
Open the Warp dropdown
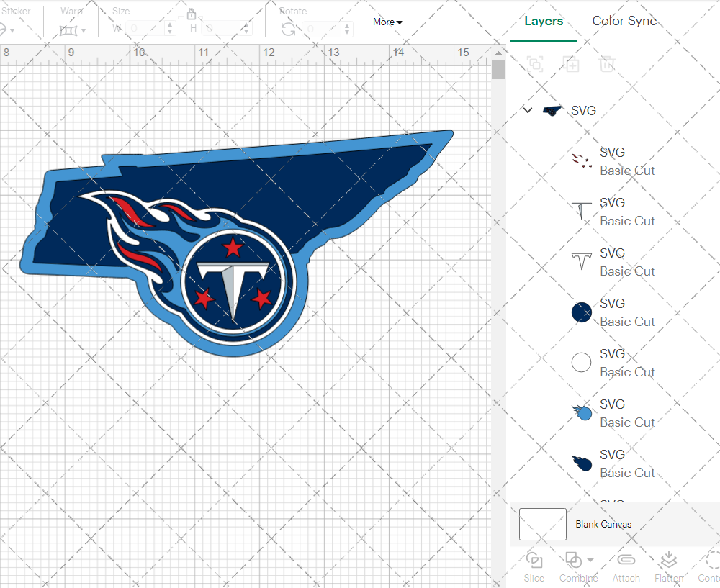(72, 30)
